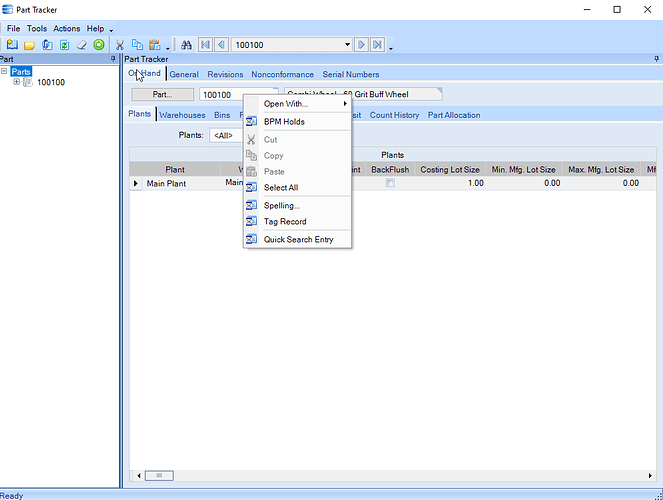Collapse the Parts tree node
This screenshot has width=663, height=500.
[x=4, y=71]
